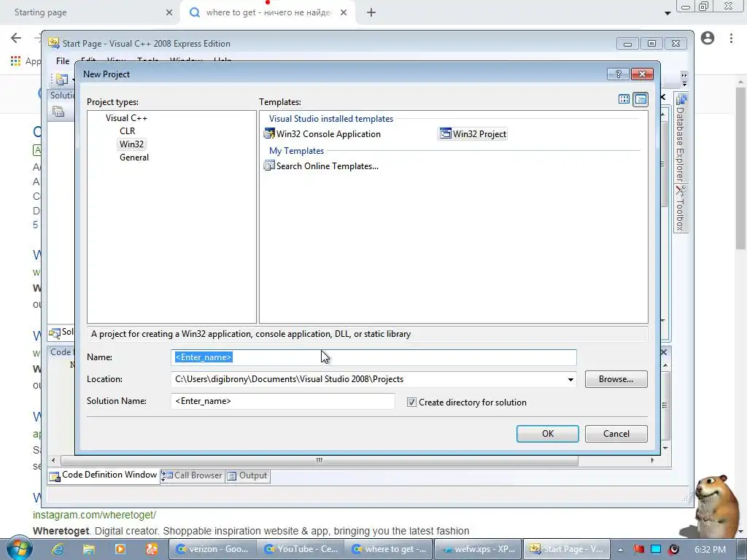Click the Solution Name input field
Viewport: 747px width, 560px height.
282,401
